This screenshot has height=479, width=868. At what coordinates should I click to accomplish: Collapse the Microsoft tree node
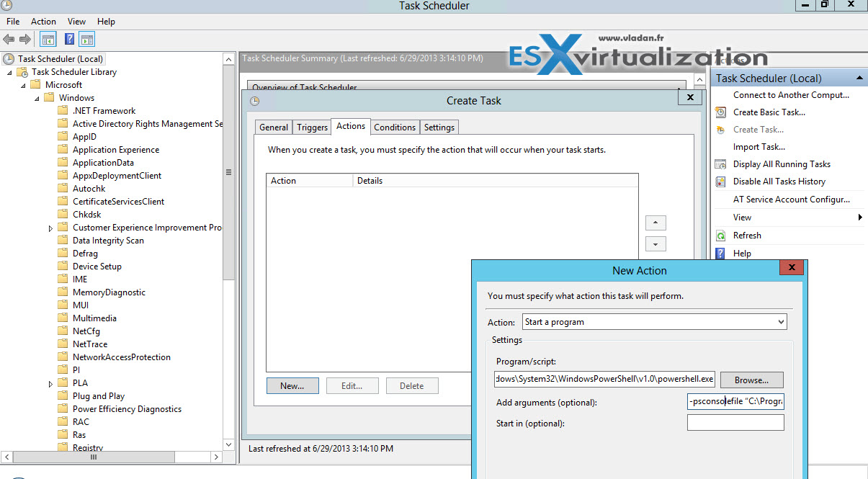(24, 85)
